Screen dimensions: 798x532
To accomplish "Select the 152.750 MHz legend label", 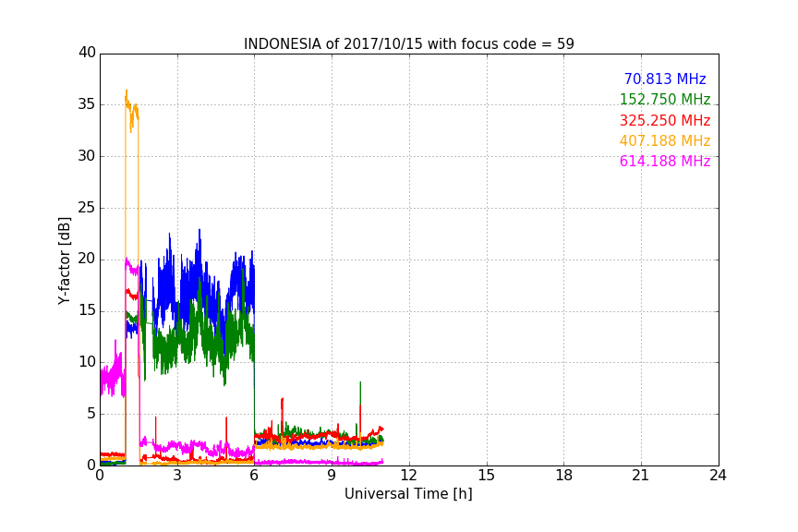I will click(x=665, y=99).
